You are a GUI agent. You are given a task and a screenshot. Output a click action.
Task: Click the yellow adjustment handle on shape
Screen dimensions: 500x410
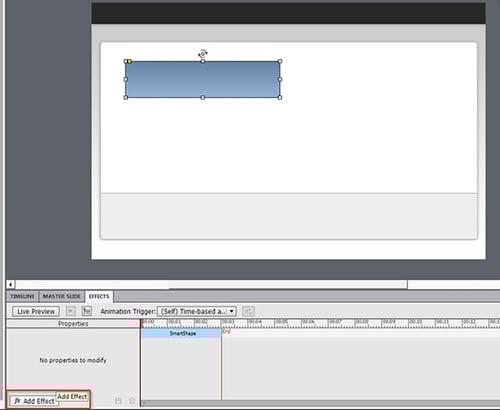coord(130,61)
